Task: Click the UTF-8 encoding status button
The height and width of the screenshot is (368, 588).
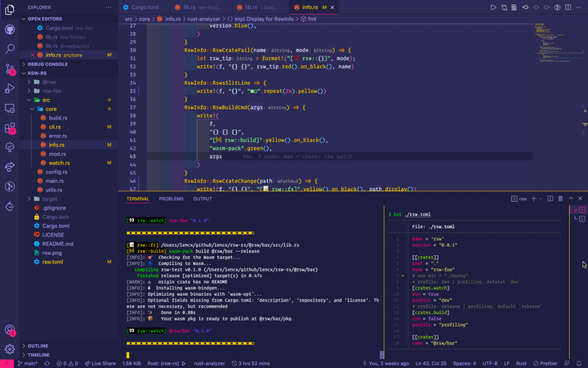Action: [490, 363]
